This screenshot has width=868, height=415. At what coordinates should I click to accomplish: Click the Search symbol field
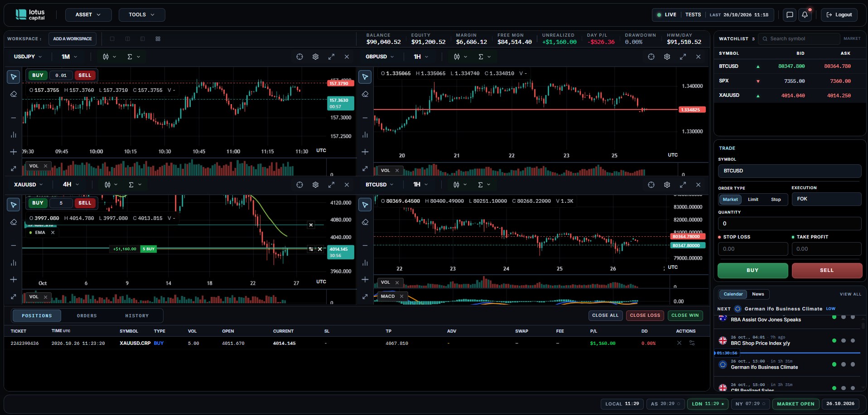(799, 39)
